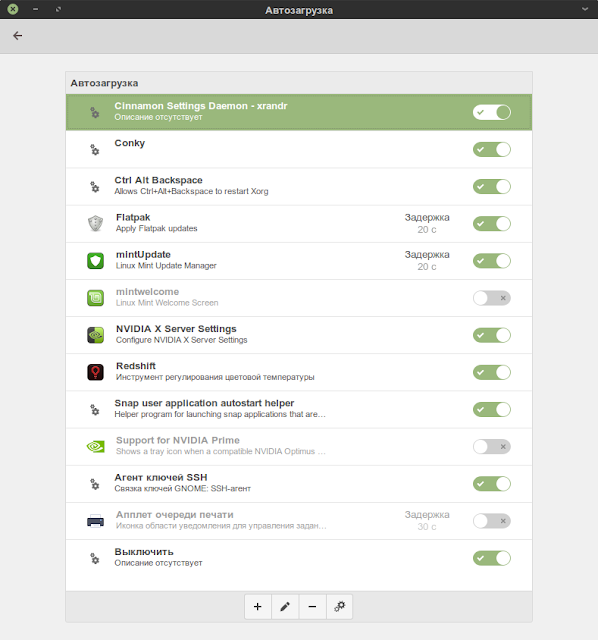598x640 pixels.
Task: Click the NVIDIA X Server Settings icon
Action: point(95,335)
